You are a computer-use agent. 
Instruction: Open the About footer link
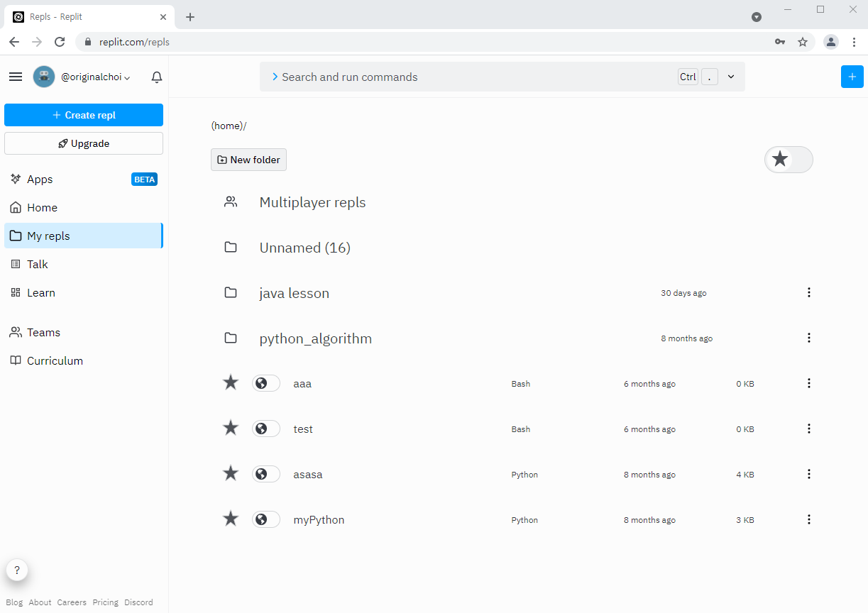[x=40, y=602]
